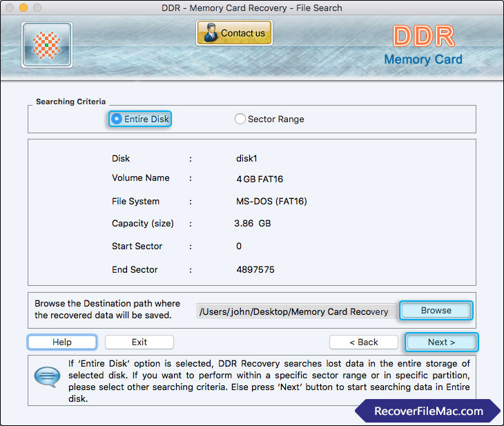This screenshot has height=426, width=504.
Task: Open the Contact us button
Action: click(234, 32)
